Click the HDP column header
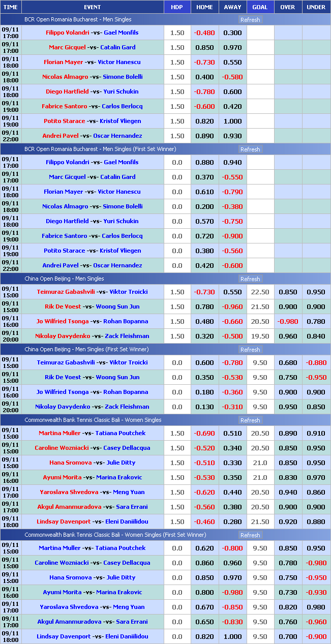The image size is (331, 644). click(x=177, y=7)
